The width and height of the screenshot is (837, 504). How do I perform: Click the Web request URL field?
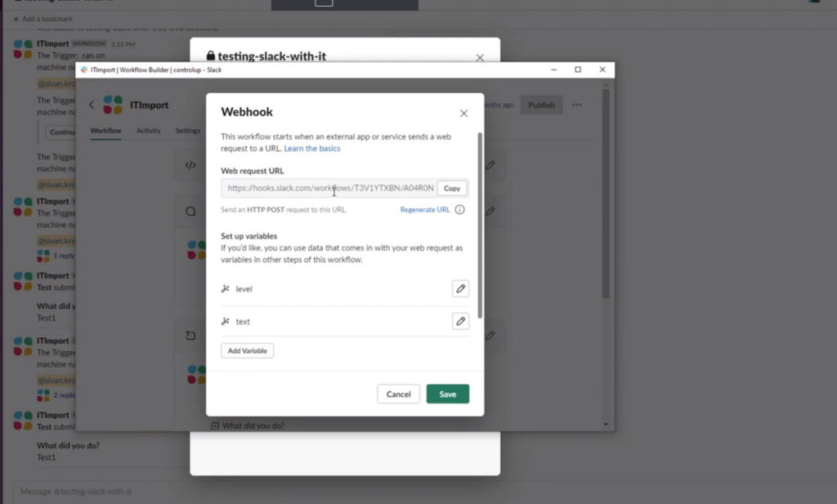pos(329,188)
